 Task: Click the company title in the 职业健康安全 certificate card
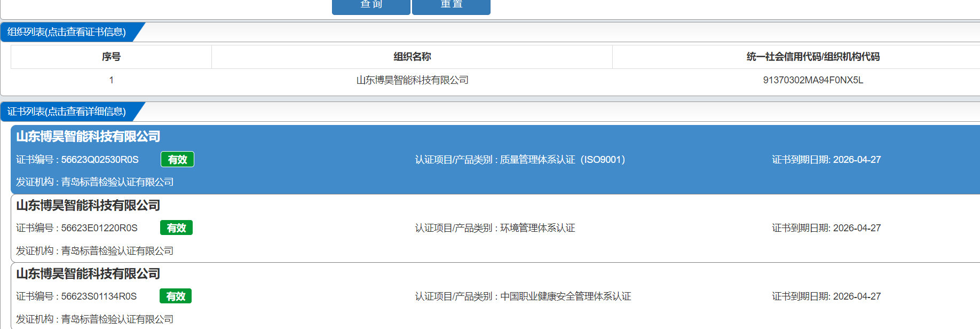[88, 274]
